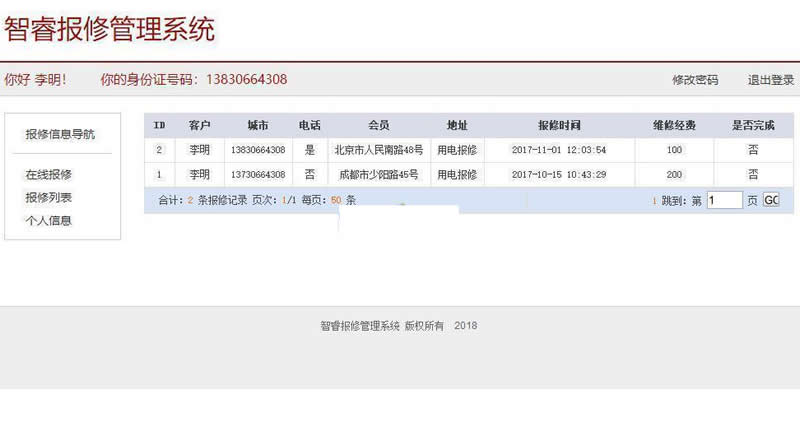The width and height of the screenshot is (800, 427).
Task: Log out via the 退出登录 link
Action: [771, 80]
